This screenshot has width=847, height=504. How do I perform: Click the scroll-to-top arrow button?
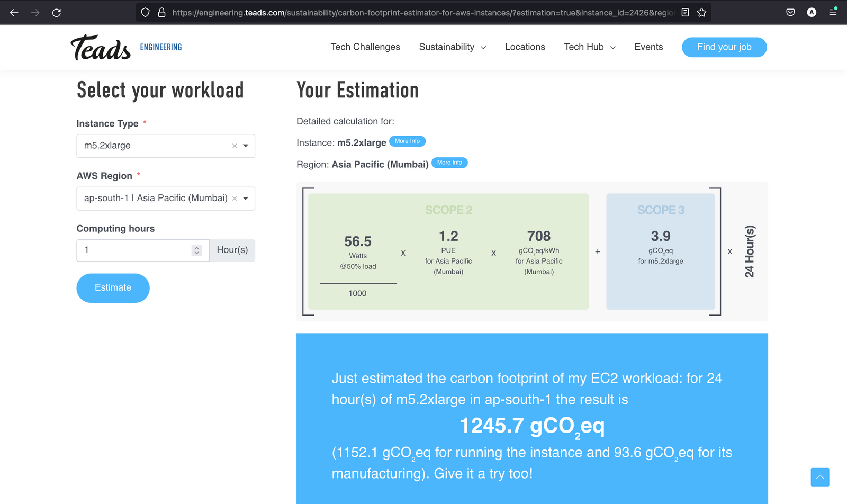(820, 477)
